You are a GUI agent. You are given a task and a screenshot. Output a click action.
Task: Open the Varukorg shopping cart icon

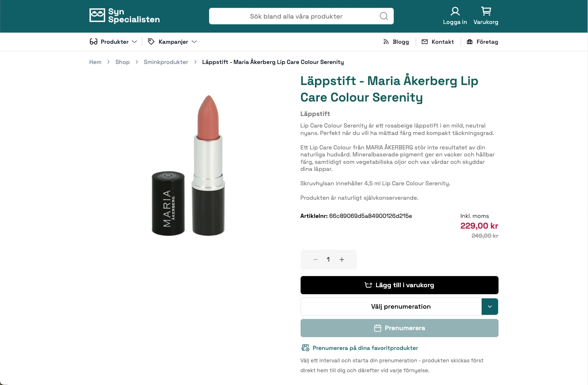[x=486, y=11]
